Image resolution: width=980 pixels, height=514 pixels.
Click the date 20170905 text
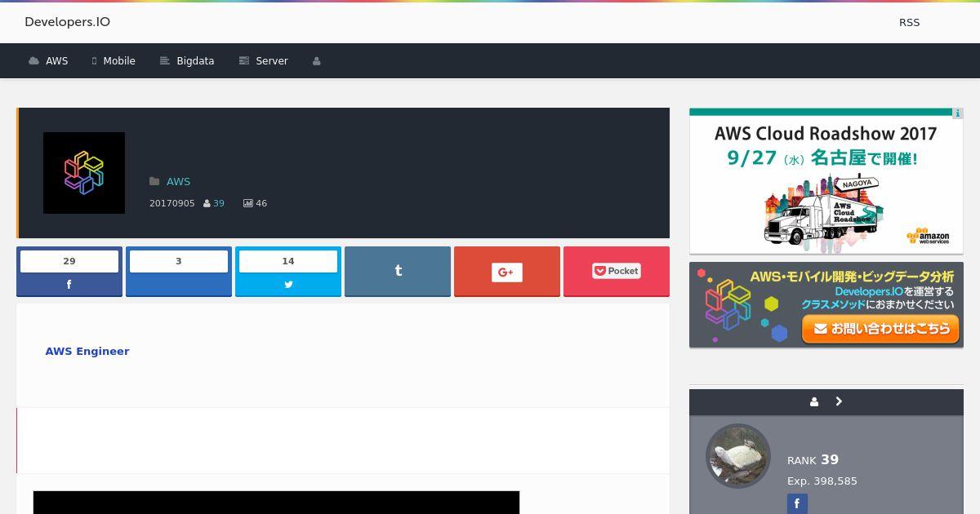click(x=172, y=203)
